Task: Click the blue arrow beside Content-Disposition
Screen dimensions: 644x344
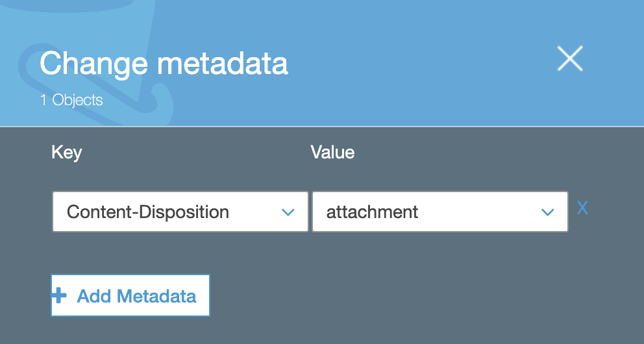Action: (x=288, y=212)
